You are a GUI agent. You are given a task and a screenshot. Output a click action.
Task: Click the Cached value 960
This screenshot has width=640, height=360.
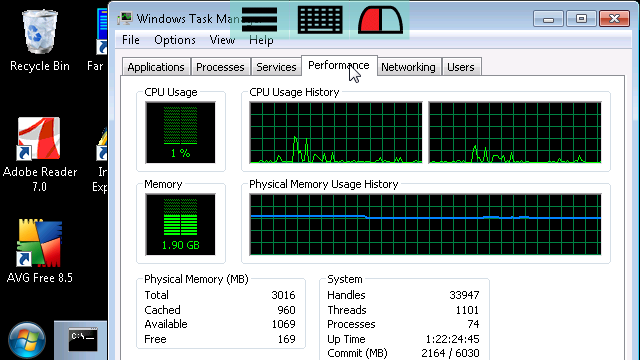tap(286, 310)
